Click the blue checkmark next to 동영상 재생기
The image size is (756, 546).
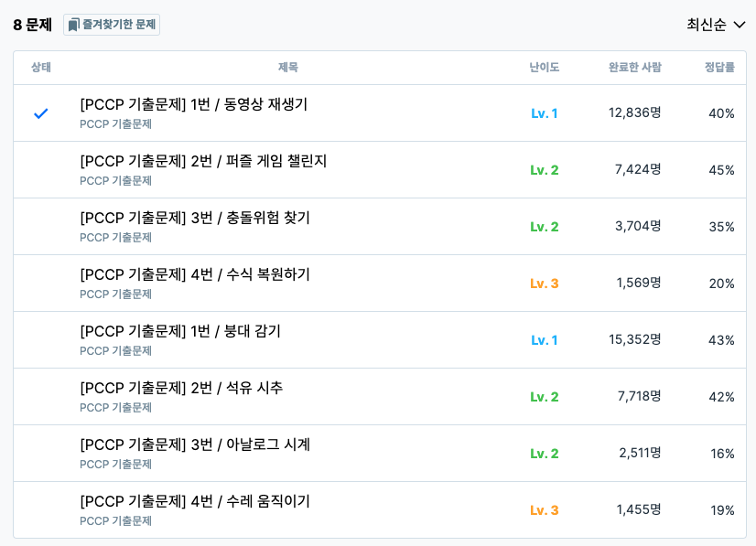tap(38, 113)
